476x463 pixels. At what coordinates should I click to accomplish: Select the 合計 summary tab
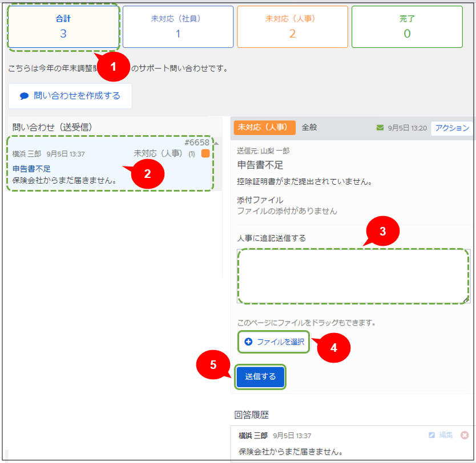(x=63, y=27)
